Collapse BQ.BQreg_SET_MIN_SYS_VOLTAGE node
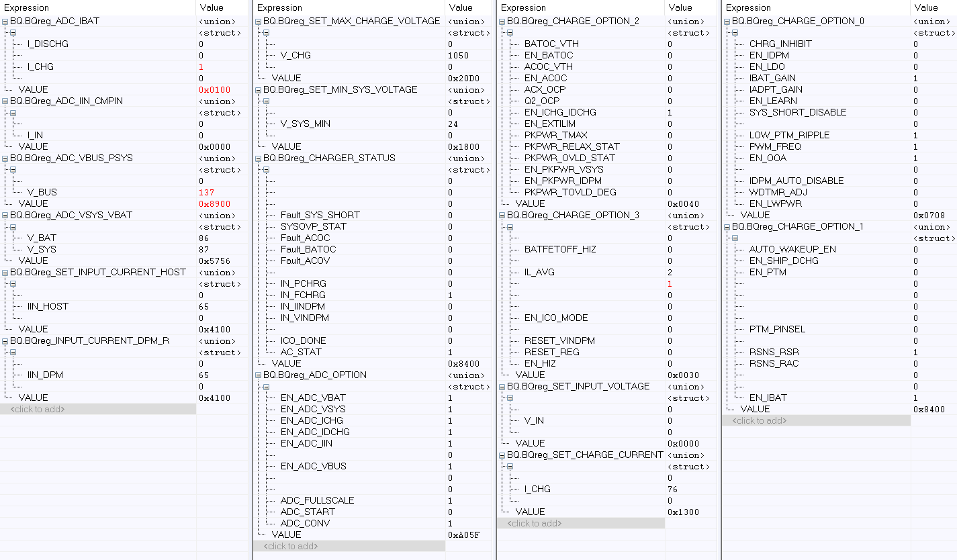 (259, 90)
